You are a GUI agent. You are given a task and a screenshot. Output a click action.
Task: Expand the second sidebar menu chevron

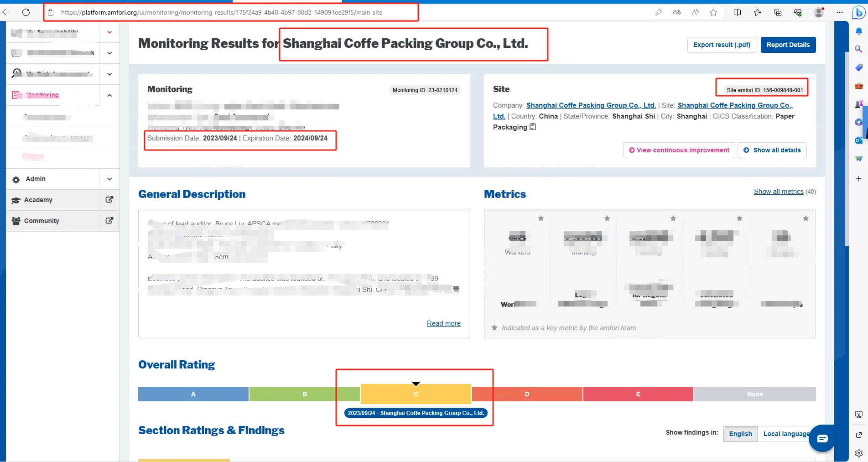109,53
